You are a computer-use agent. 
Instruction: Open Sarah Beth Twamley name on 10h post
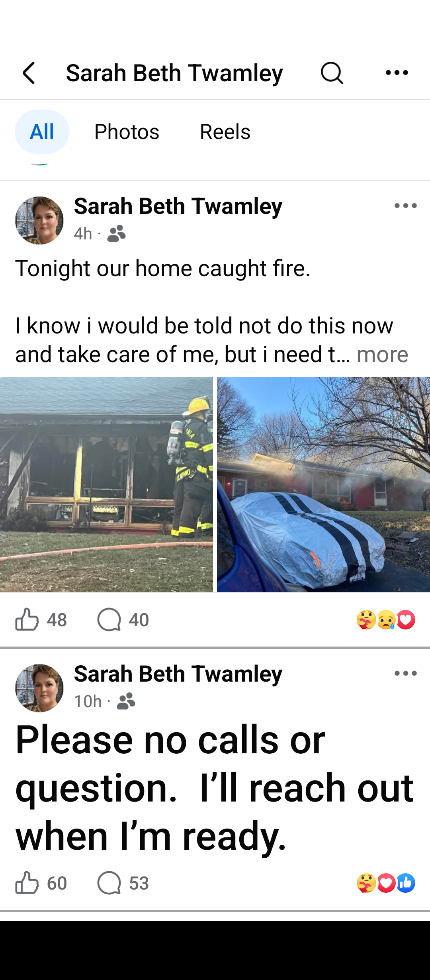click(178, 674)
